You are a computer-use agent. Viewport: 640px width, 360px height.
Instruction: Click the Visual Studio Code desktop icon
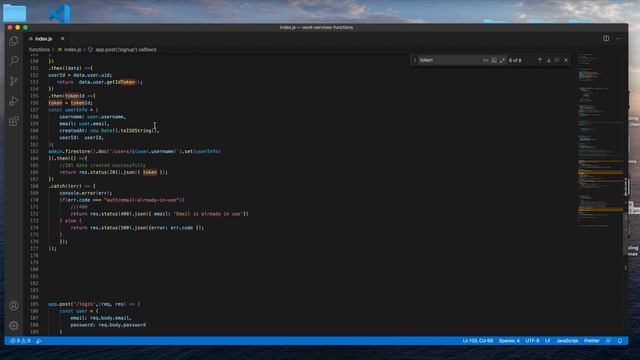pyautogui.click(x=60, y=13)
